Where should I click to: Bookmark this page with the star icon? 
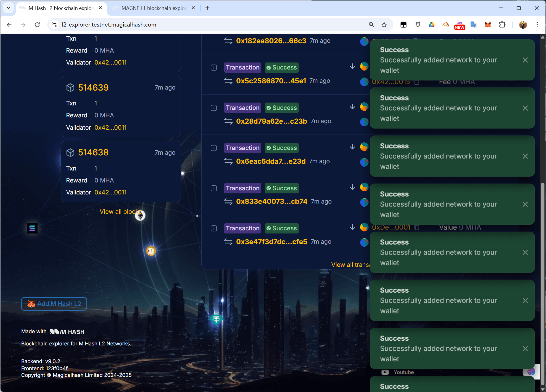click(384, 24)
